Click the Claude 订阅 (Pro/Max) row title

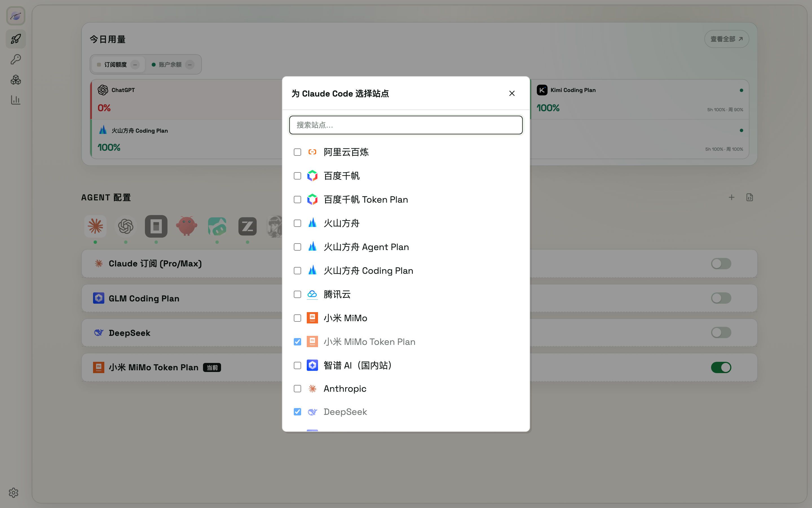[155, 263]
